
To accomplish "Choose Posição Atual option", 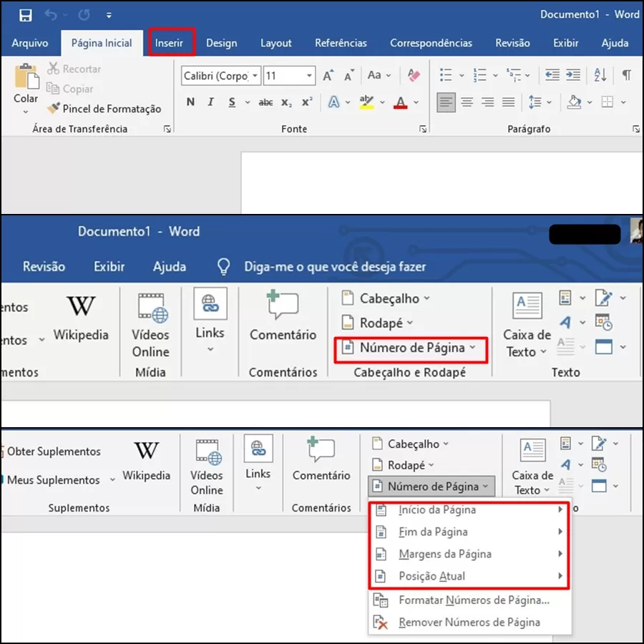I will pos(469,576).
